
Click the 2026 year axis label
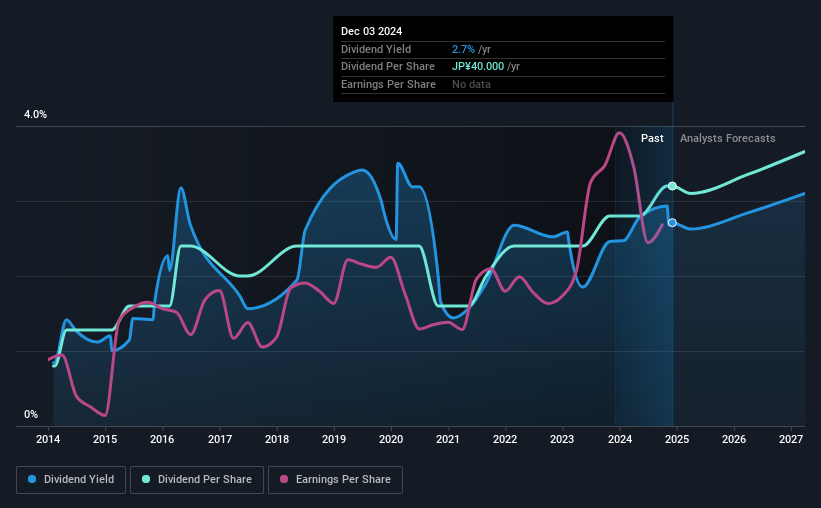click(734, 439)
